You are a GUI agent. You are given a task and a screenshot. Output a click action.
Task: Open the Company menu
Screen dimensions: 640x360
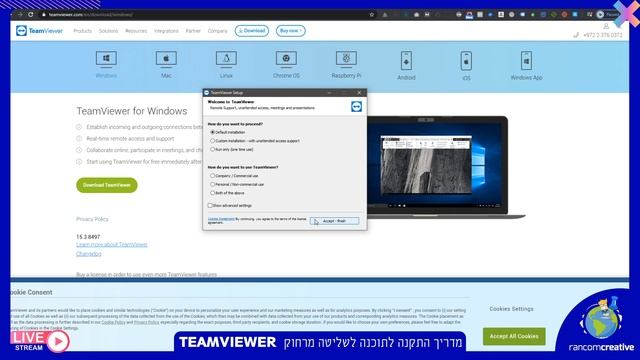pyautogui.click(x=218, y=31)
